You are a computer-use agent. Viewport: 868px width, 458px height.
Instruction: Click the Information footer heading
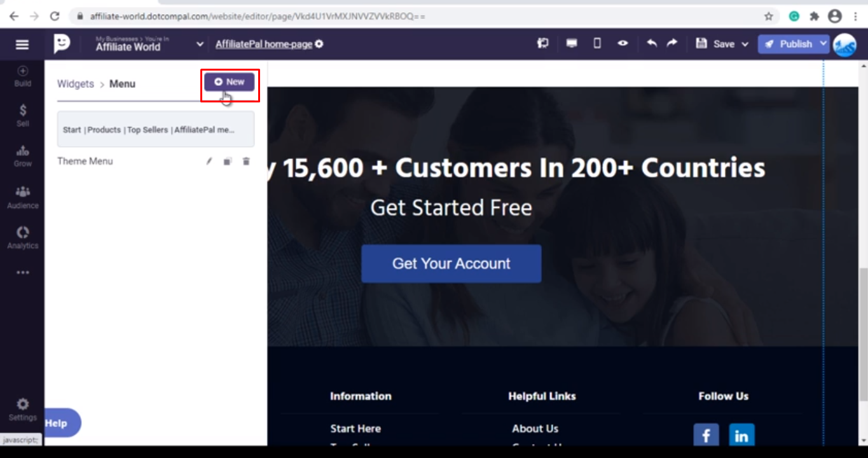(361, 396)
